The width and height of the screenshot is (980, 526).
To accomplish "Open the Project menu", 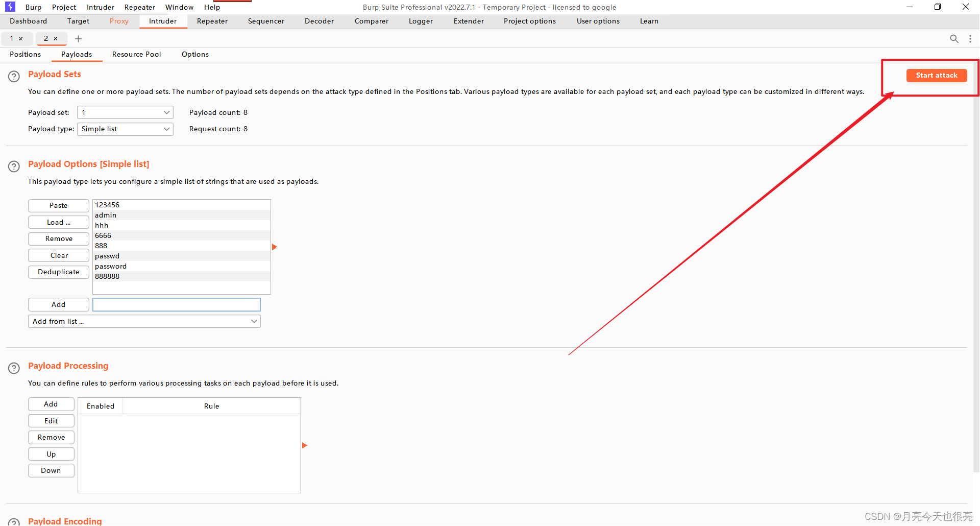I will coord(64,7).
